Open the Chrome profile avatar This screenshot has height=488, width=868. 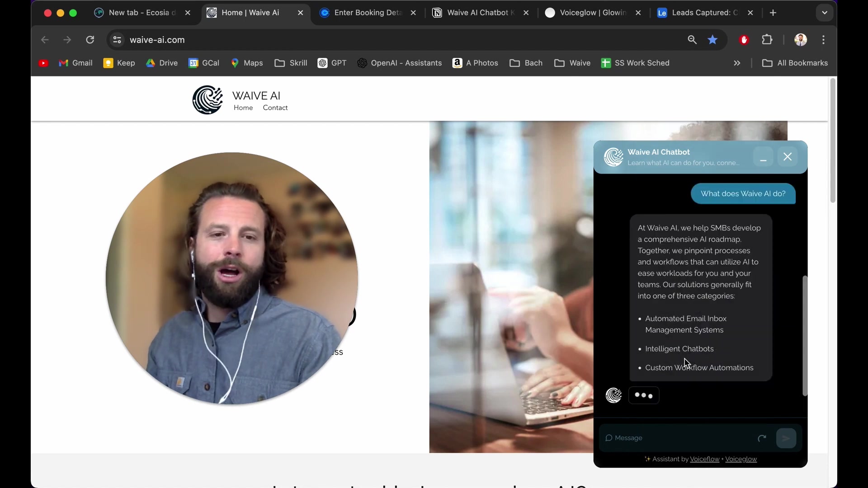click(x=801, y=40)
